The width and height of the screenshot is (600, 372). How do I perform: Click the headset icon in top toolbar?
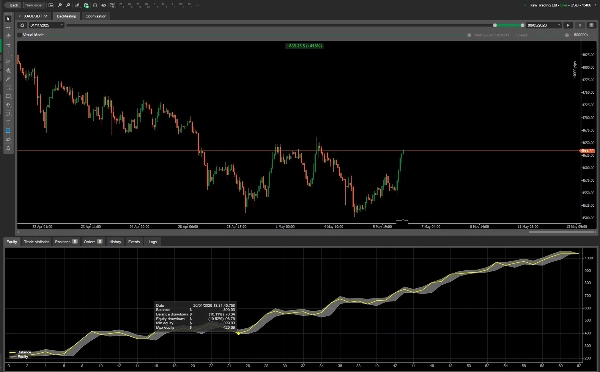click(x=95, y=5)
